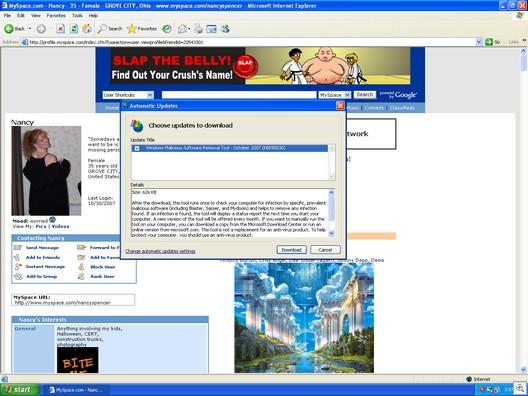Open the Tools menu
528x396 pixels.
tap(77, 15)
